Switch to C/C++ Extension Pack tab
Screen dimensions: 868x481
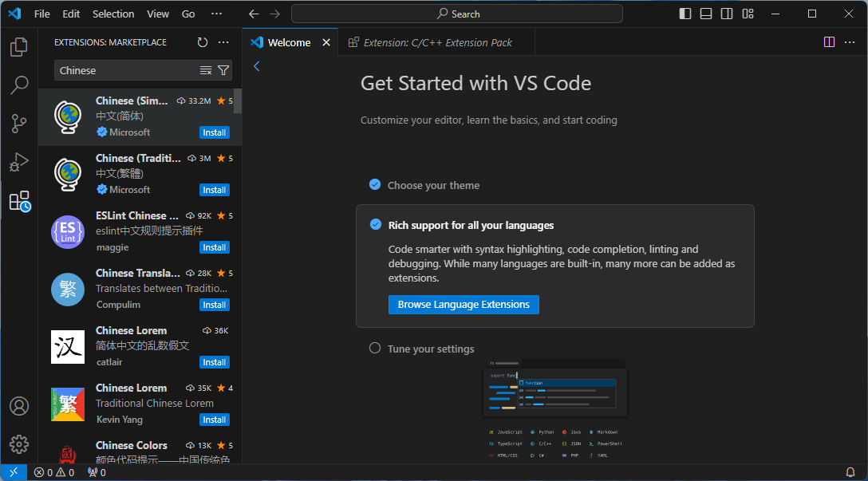click(436, 42)
